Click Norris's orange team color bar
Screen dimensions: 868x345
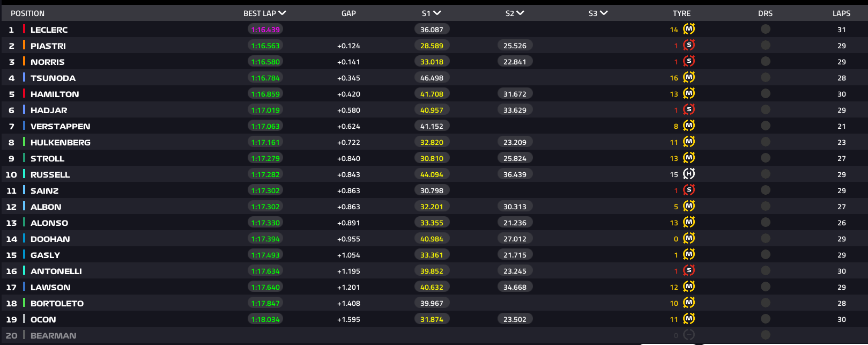(24, 61)
